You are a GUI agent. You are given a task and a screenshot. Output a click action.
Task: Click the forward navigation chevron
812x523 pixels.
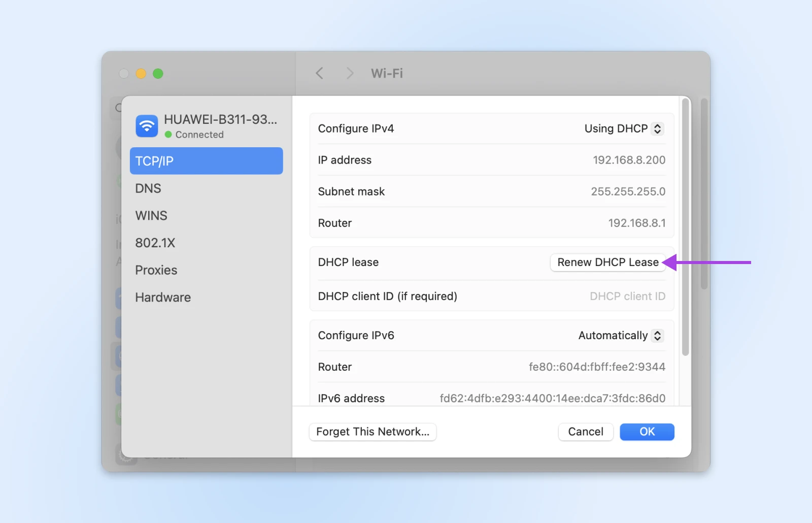(x=350, y=74)
